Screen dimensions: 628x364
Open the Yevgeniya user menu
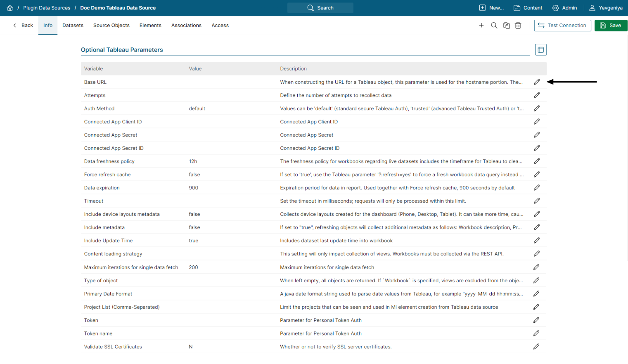point(606,8)
